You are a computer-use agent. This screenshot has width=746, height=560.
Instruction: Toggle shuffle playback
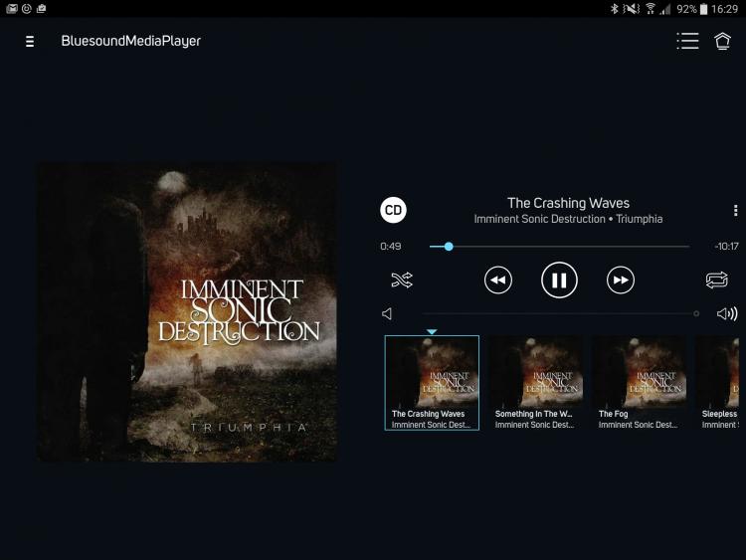point(402,280)
